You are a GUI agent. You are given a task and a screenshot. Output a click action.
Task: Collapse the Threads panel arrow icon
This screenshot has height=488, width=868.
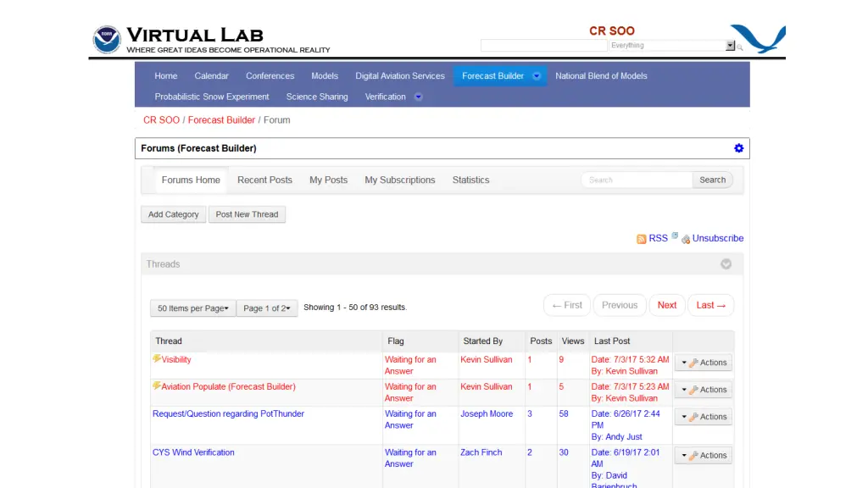click(726, 264)
